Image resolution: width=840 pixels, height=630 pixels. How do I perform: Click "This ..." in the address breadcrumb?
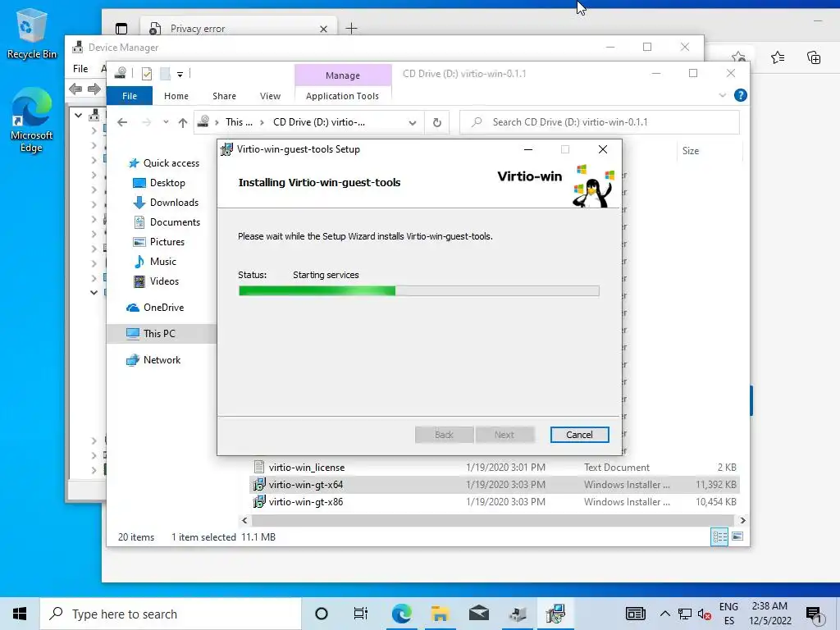239,122
